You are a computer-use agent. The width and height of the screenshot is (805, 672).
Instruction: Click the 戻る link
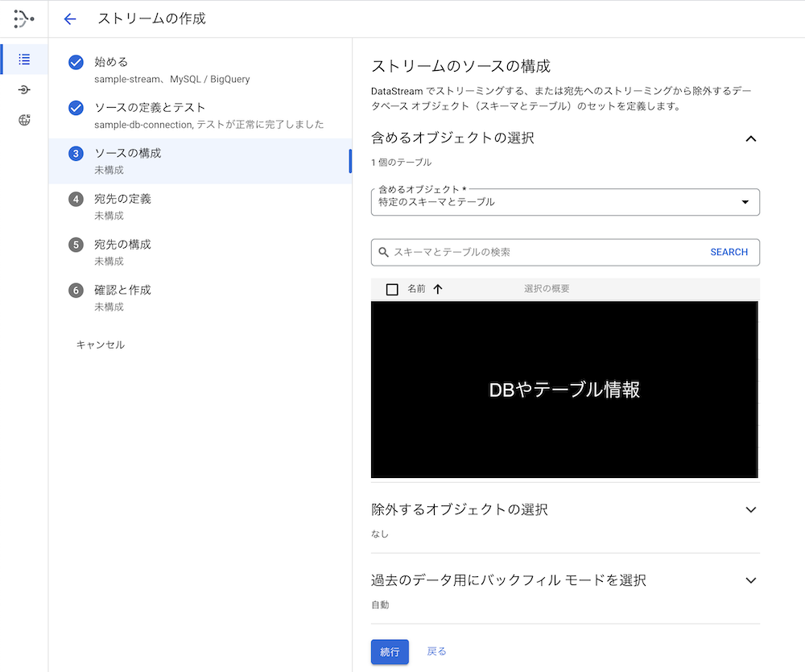(437, 651)
